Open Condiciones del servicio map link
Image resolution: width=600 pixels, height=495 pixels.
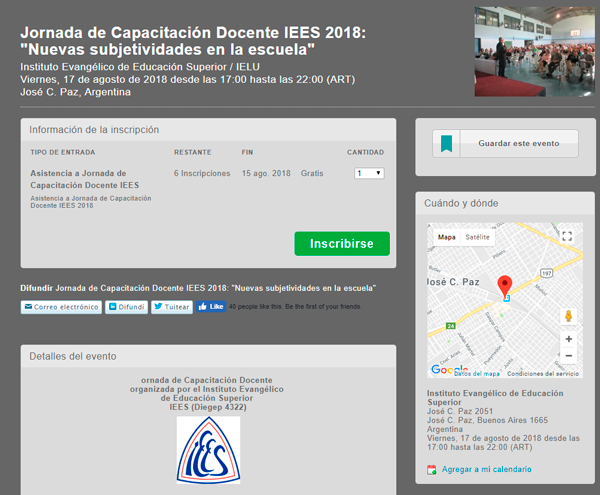543,374
